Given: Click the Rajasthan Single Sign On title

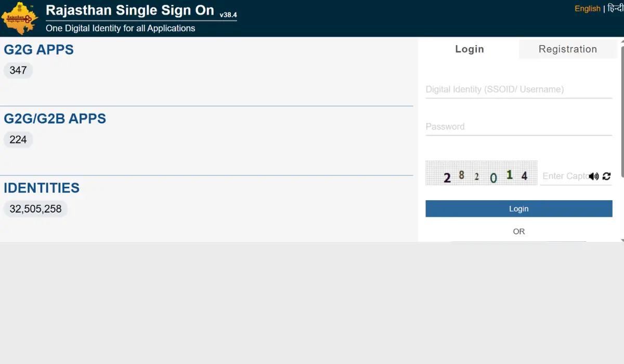Looking at the screenshot, I should pyautogui.click(x=130, y=10).
